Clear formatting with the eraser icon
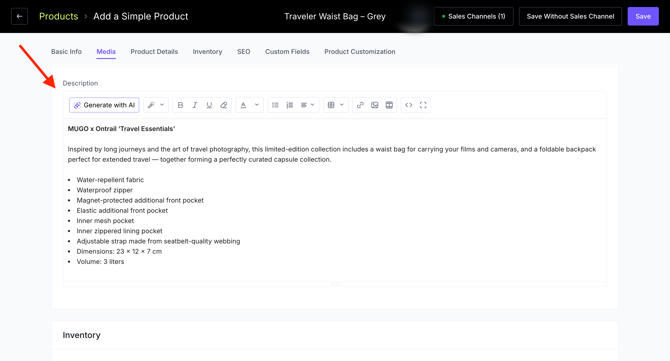This screenshot has width=670, height=361. point(223,105)
